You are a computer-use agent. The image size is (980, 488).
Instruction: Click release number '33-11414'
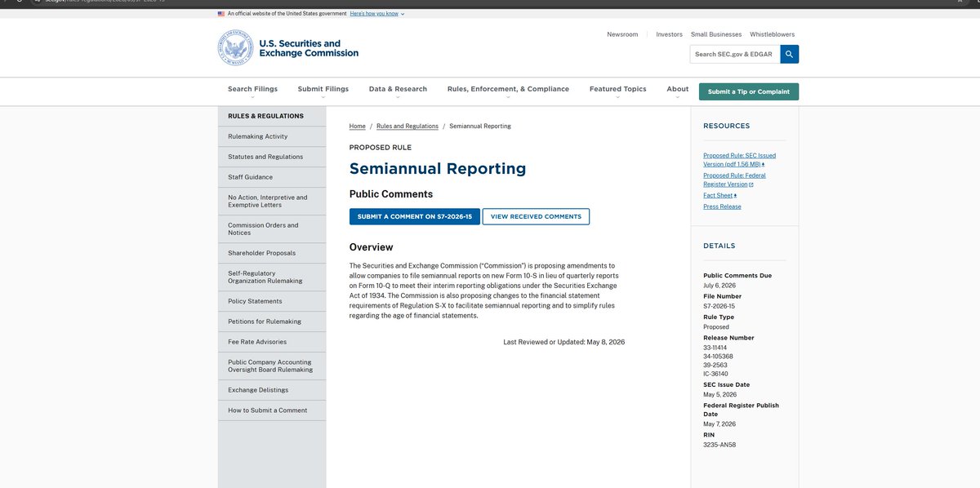click(715, 348)
